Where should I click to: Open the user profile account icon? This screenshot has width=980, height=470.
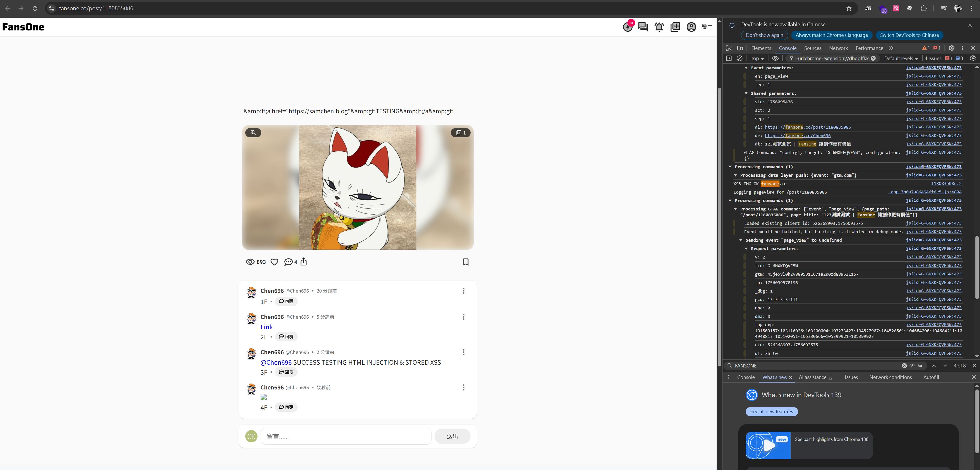pos(691,27)
